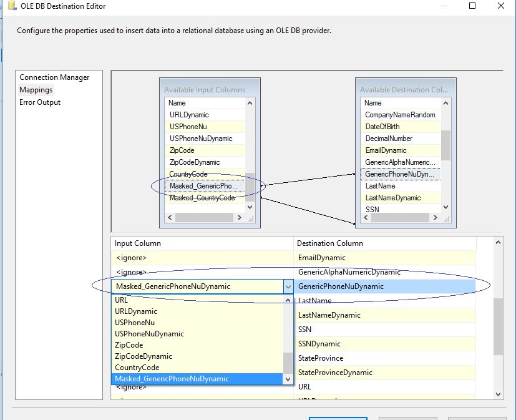Maximize the OLE DB Destination Editor window
Image resolution: width=516 pixels, height=420 pixels.
(472, 6)
